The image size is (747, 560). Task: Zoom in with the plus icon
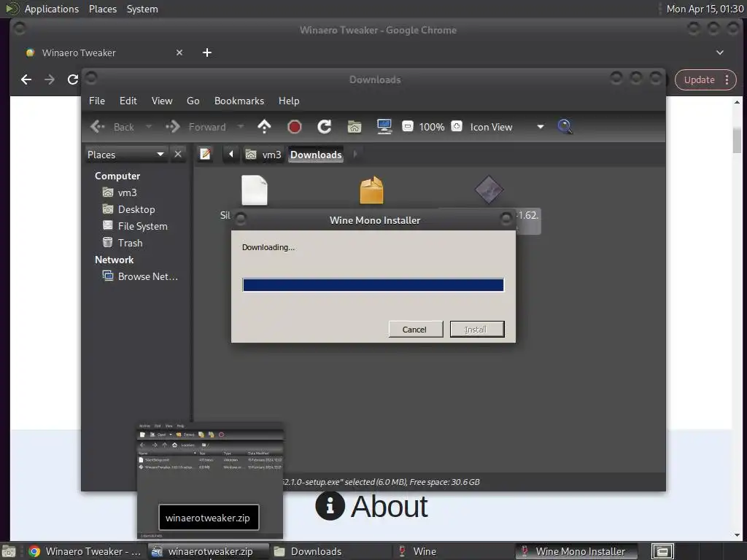tap(457, 126)
